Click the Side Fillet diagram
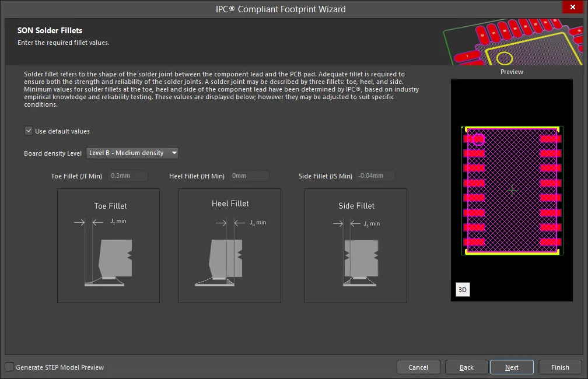 tap(355, 245)
